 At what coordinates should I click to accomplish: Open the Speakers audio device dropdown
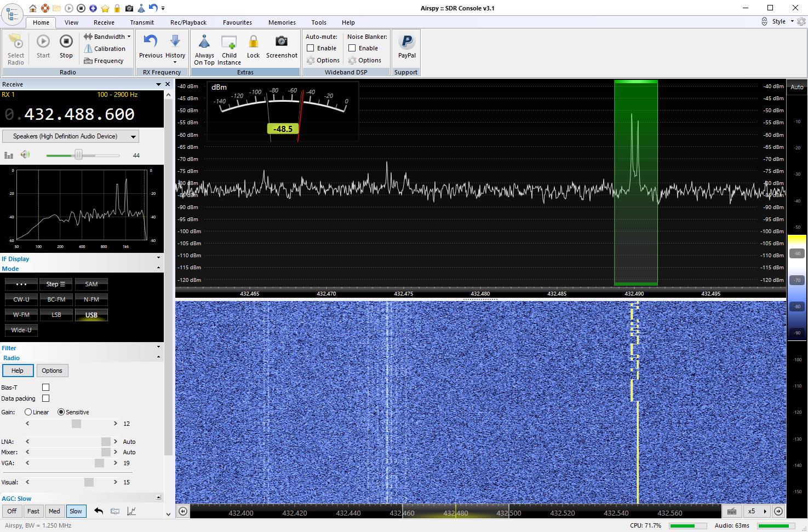point(71,136)
